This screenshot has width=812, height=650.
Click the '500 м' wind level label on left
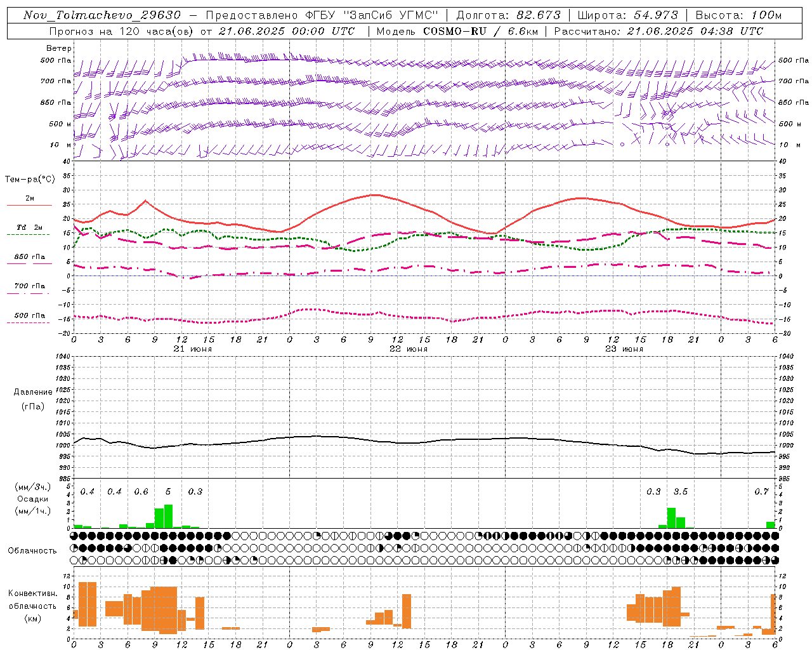[x=60, y=124]
